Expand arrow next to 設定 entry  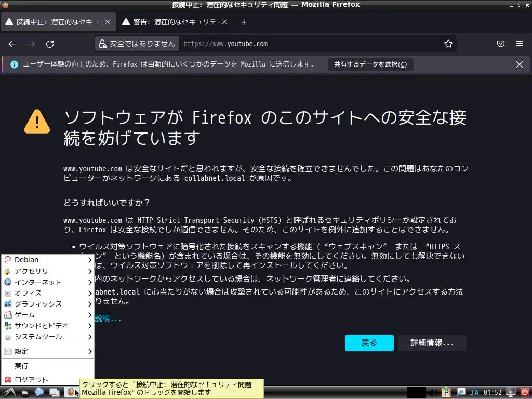pyautogui.click(x=90, y=352)
